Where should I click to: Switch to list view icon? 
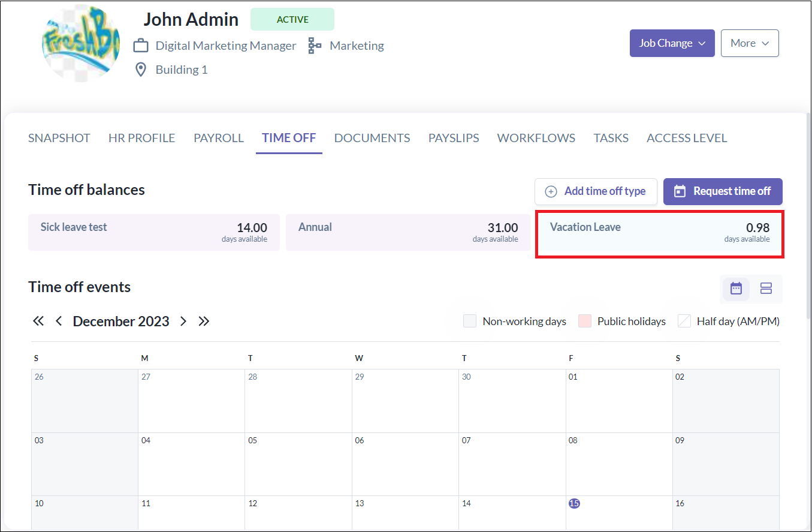point(766,288)
